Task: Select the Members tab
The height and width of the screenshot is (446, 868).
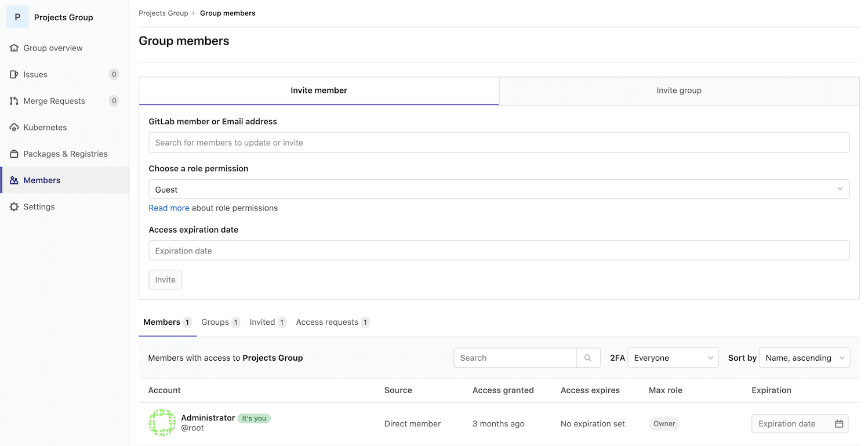Action: (168, 322)
